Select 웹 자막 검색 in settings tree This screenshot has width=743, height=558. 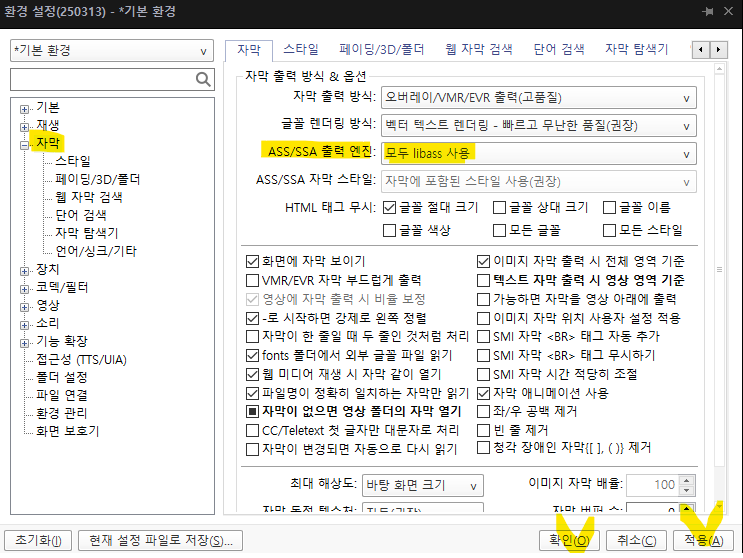pyautogui.click(x=89, y=197)
